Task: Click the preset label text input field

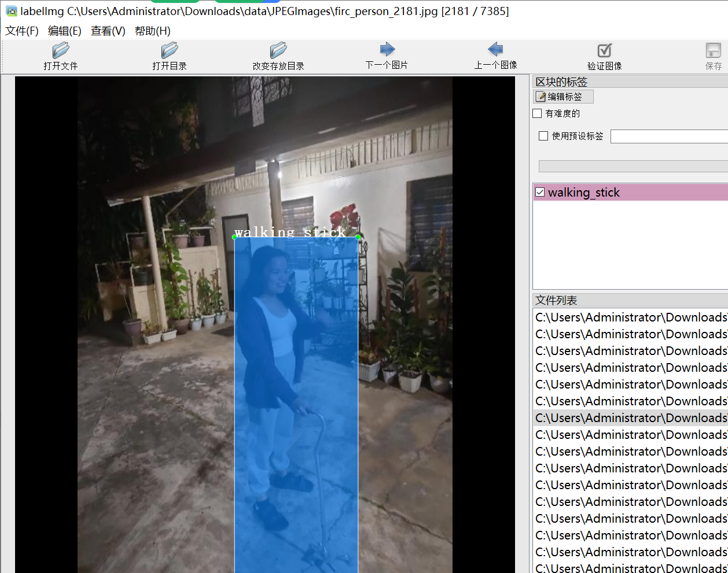Action: [x=669, y=136]
